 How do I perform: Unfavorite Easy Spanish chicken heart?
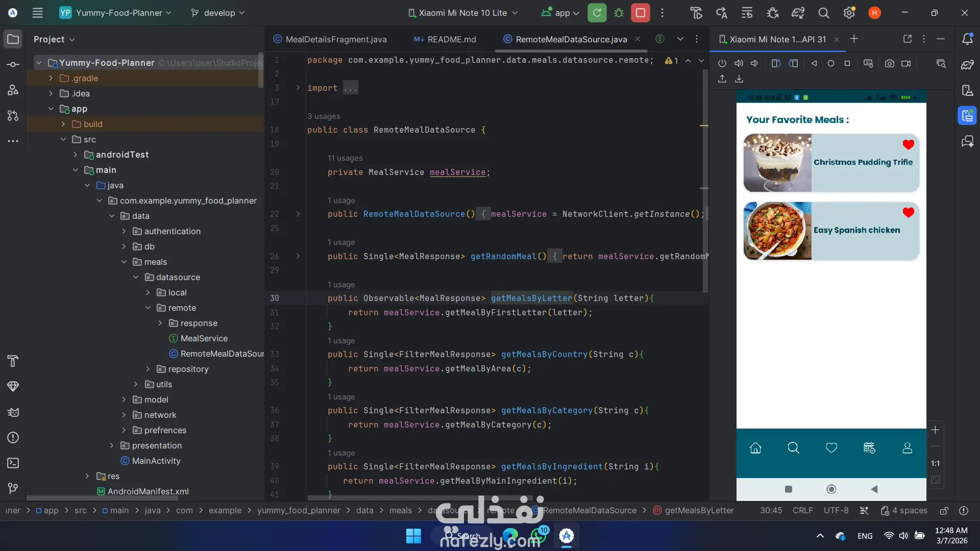tap(908, 212)
